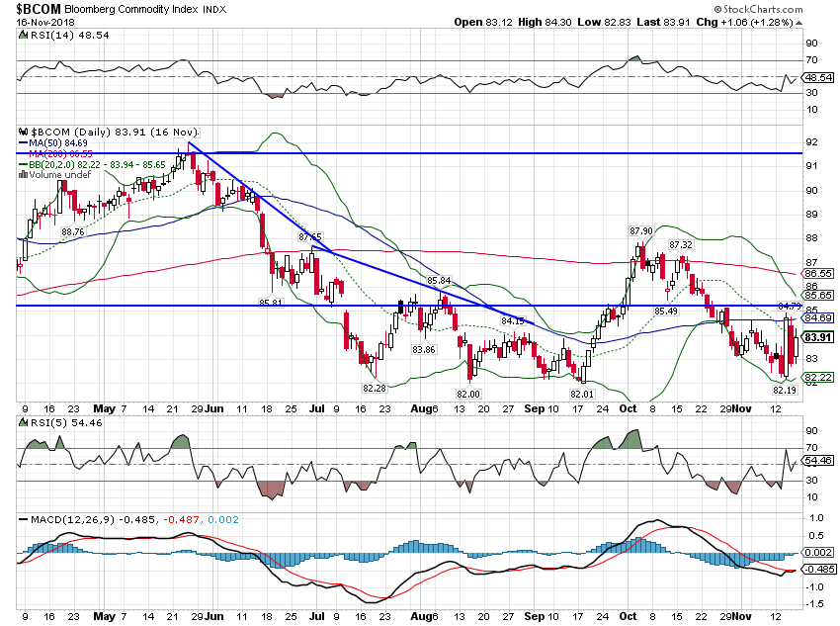Click the RSI(5) 54.46 legend text
The image size is (840, 626).
(64, 423)
